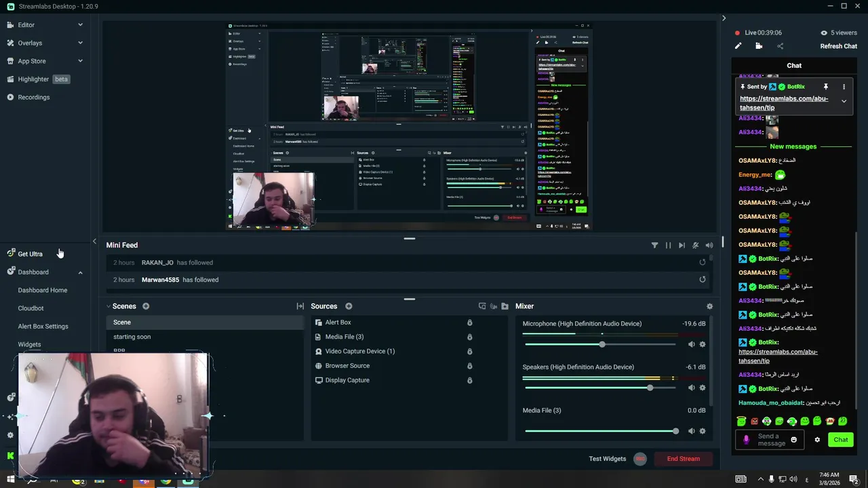Screen dimensions: 868x488
Task: Click Test Widgets
Action: click(607, 459)
